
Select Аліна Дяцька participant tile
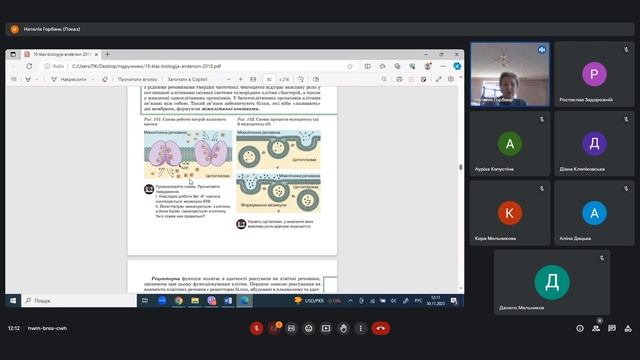point(594,213)
